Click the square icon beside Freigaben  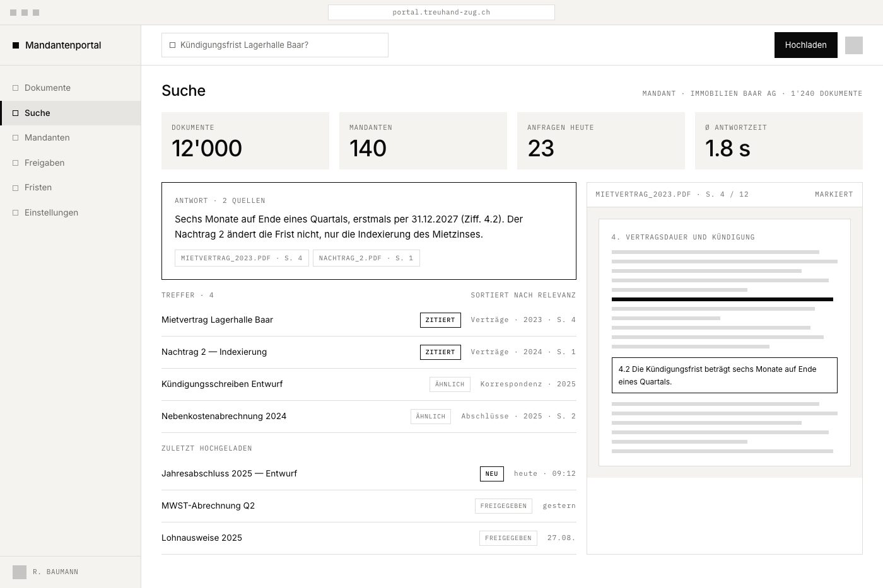[x=16, y=163]
